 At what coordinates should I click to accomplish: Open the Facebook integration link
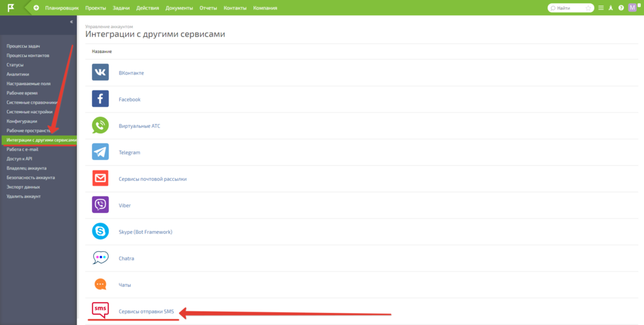click(x=129, y=99)
